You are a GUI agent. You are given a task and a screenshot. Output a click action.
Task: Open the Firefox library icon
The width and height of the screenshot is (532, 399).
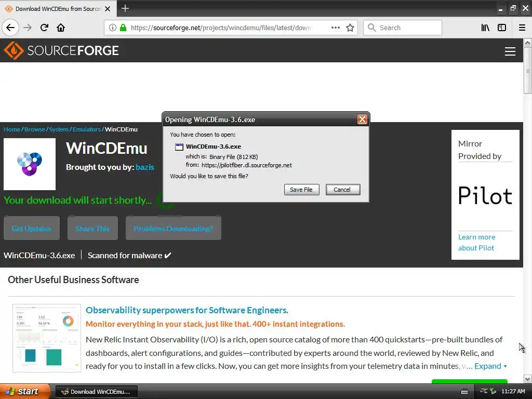(x=485, y=28)
